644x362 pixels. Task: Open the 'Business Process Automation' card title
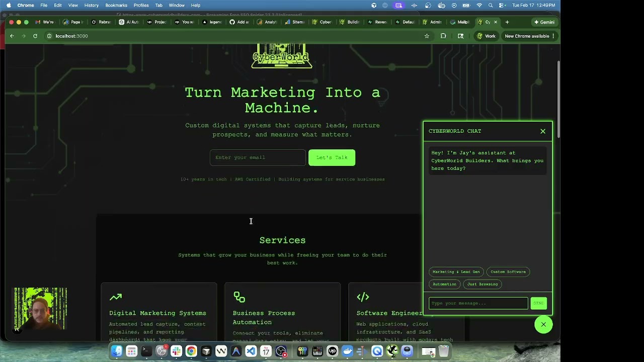point(264,318)
